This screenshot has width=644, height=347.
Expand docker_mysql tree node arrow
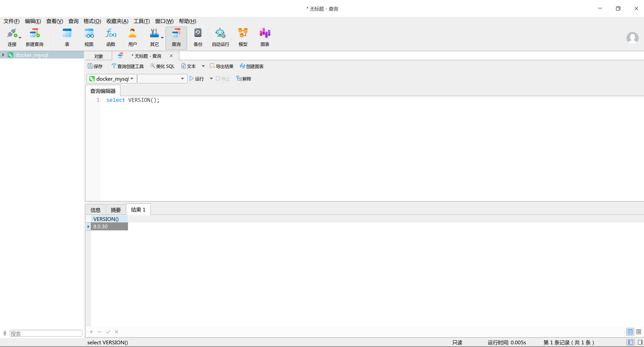tap(3, 55)
